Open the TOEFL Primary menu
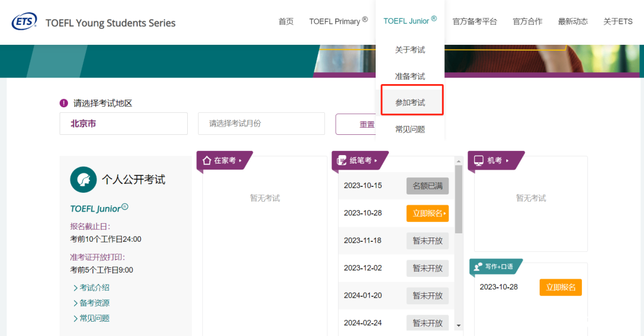 pos(338,21)
